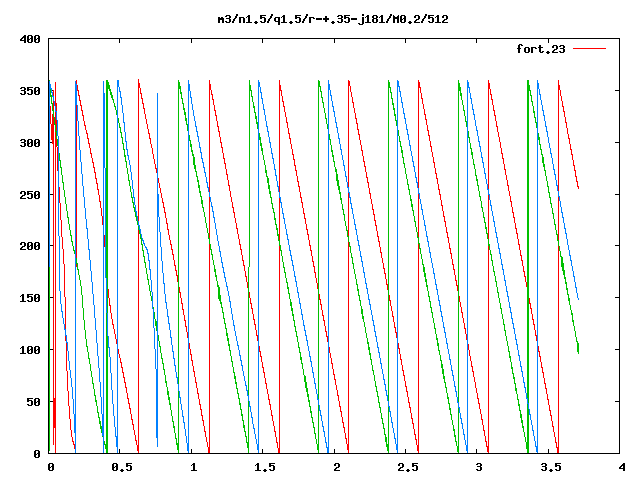
Task: Click the y-axis label 350
Action: click(x=30, y=91)
